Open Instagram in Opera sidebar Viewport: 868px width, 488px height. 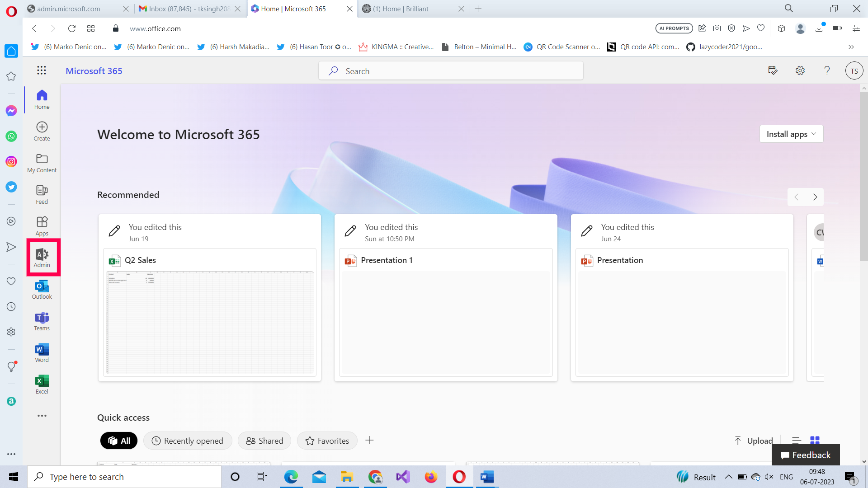click(x=11, y=161)
